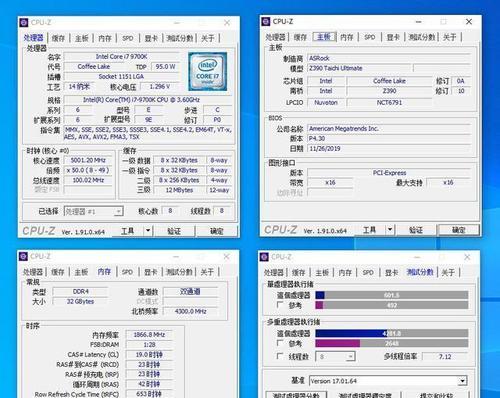Viewport: 500px width, 398px height.
Task: Open SPD tab in memory window
Action: pos(127,272)
